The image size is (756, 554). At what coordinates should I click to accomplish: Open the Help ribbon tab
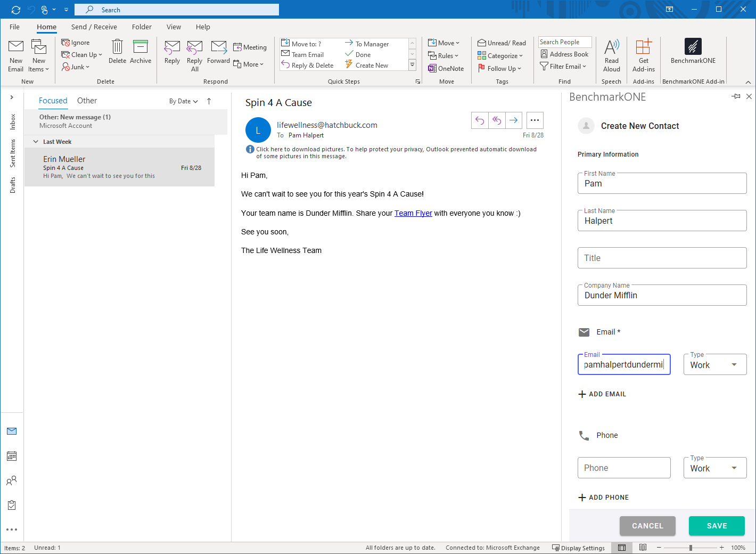coord(203,27)
